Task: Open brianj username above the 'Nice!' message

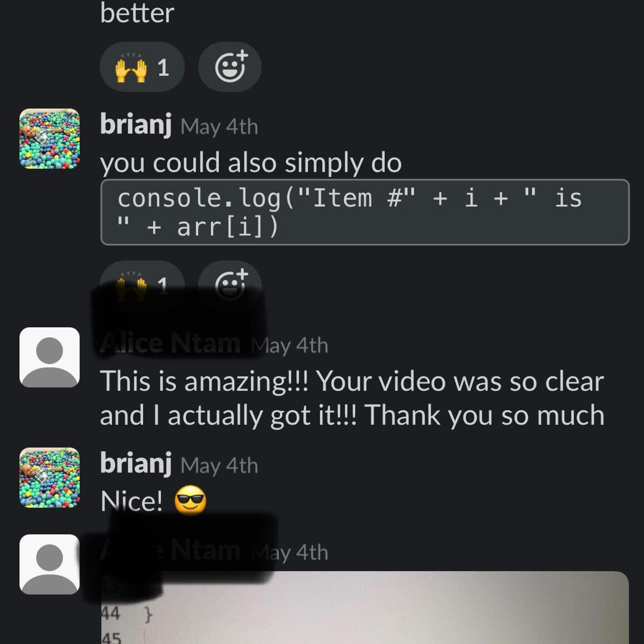Action: [x=136, y=463]
